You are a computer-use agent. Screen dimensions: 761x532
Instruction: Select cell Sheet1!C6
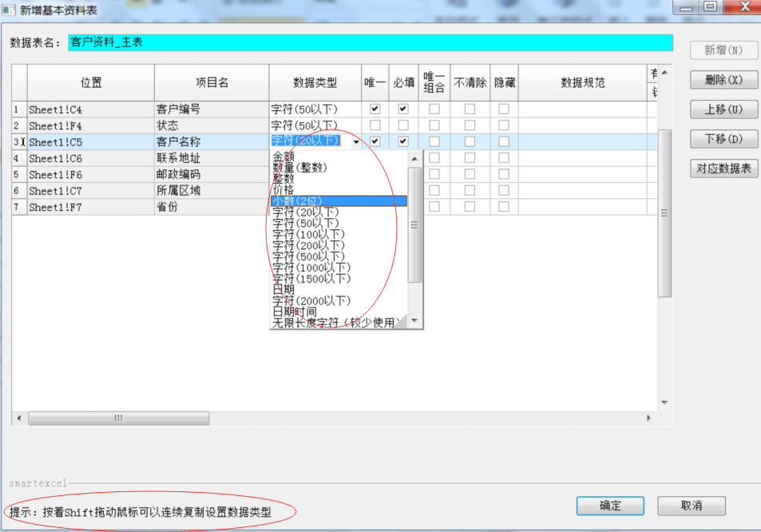(91, 158)
